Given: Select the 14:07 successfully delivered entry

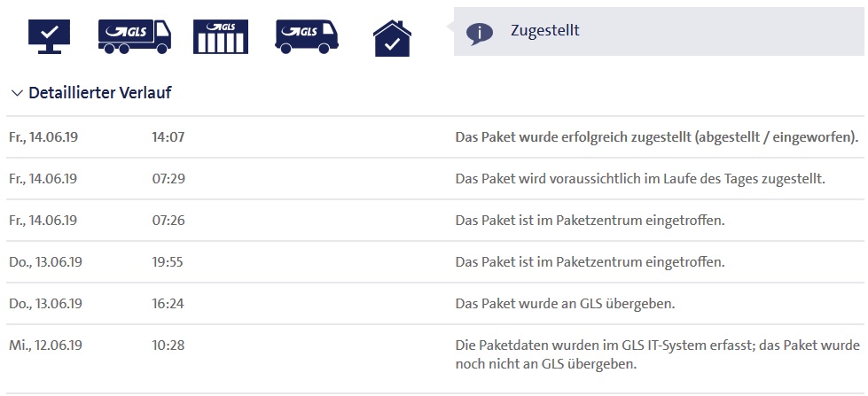Looking at the screenshot, I should tap(434, 137).
